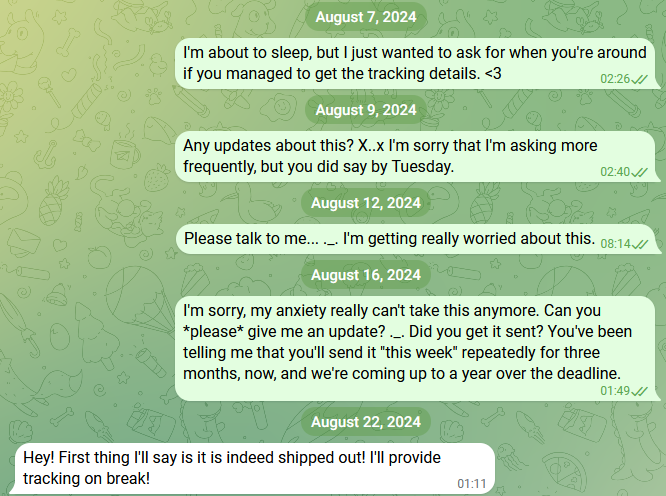The width and height of the screenshot is (666, 496).
Task: Click the 01:11 timestamp on the incoming message
Action: tap(471, 484)
